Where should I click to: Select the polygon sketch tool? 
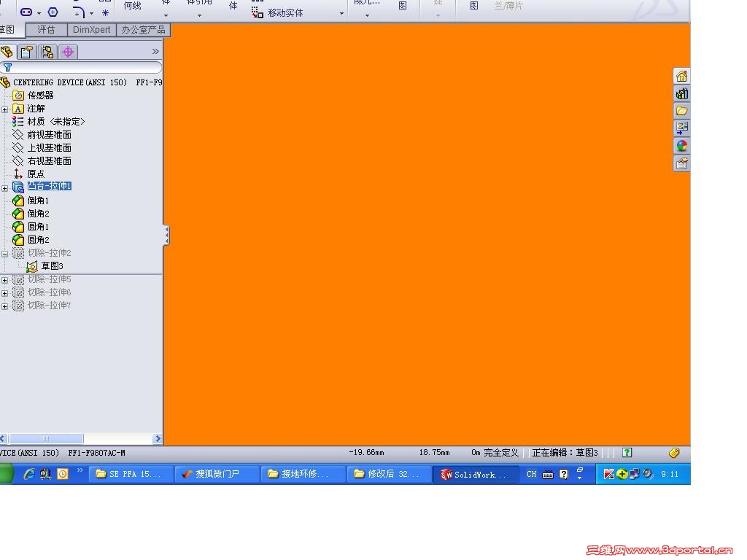53,12
